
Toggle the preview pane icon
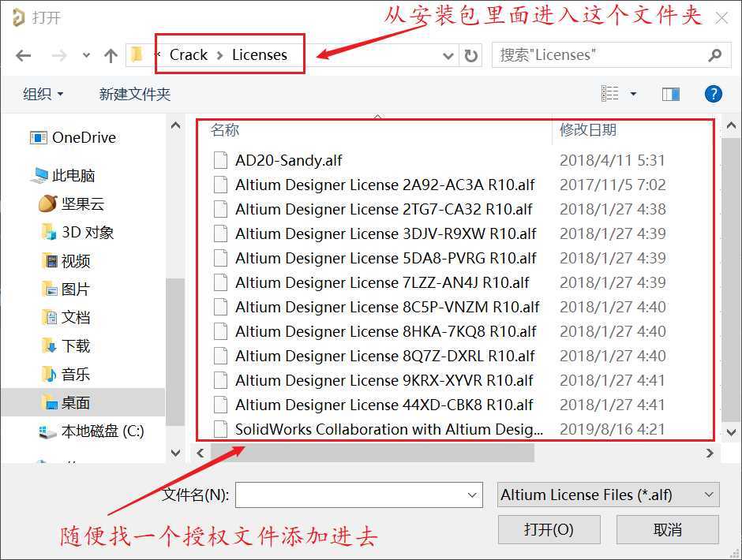point(670,94)
